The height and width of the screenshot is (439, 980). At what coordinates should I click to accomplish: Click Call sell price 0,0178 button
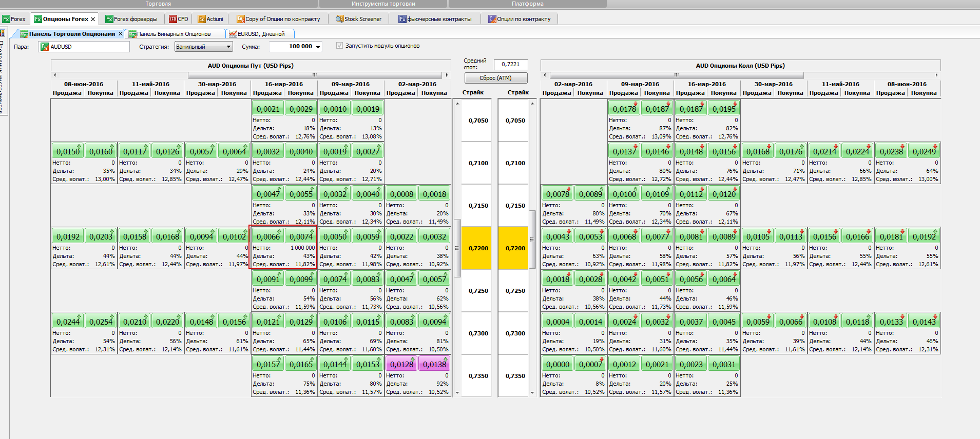(x=624, y=109)
